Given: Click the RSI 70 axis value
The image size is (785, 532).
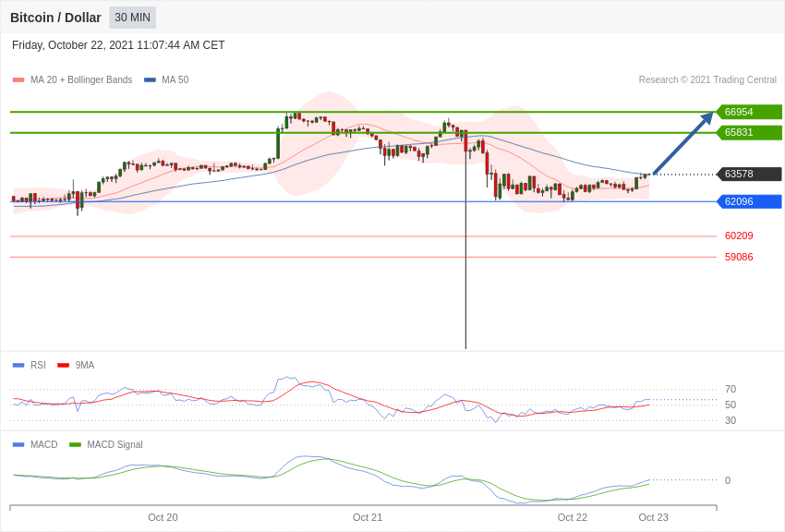Looking at the screenshot, I should 731,389.
